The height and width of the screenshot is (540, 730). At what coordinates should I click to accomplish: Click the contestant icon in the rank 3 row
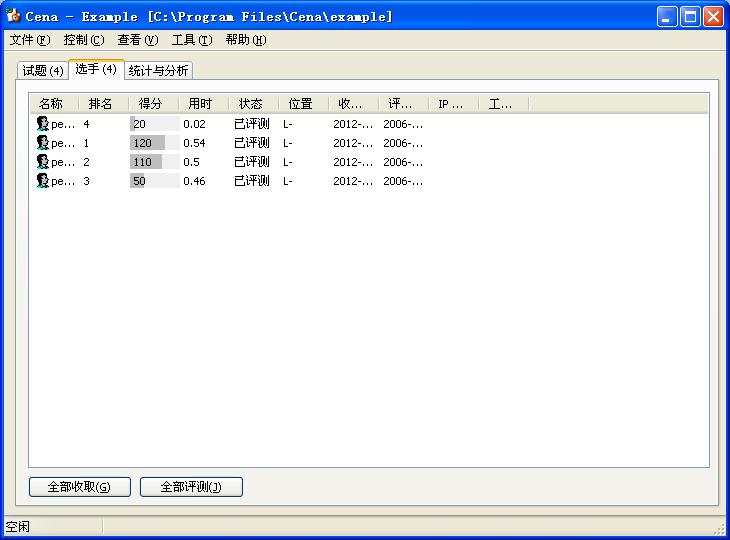pyautogui.click(x=43, y=181)
